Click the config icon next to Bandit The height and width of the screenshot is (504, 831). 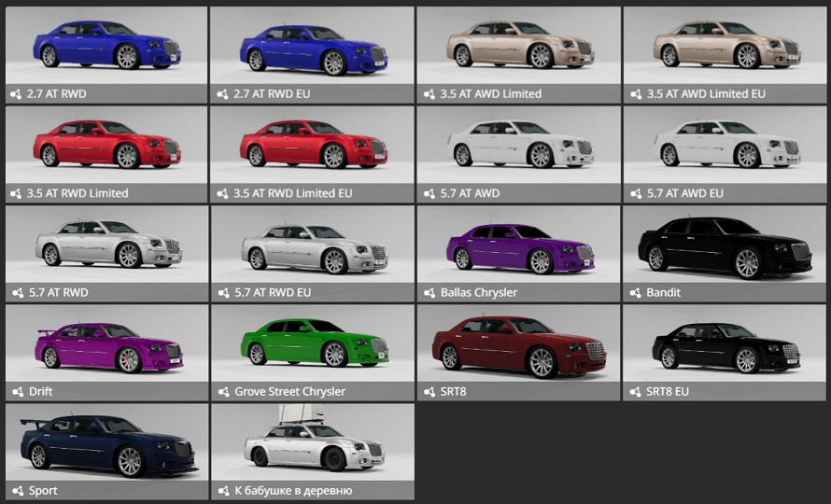pyautogui.click(x=633, y=293)
